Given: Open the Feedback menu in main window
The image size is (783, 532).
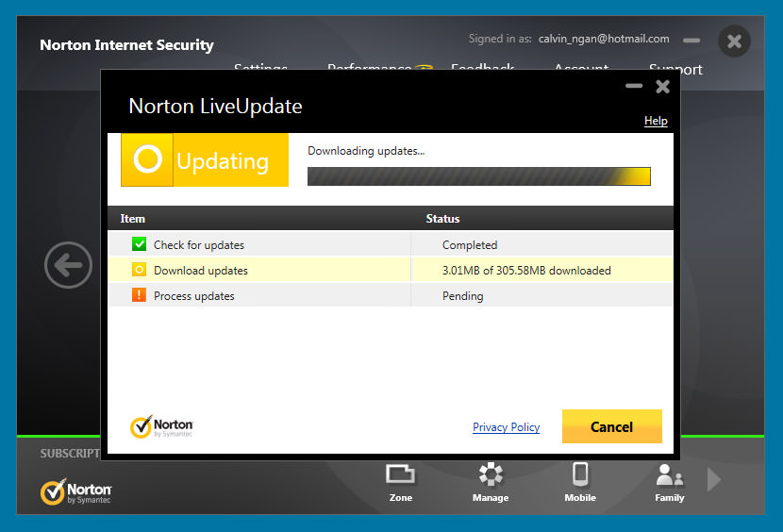Looking at the screenshot, I should click(x=482, y=66).
